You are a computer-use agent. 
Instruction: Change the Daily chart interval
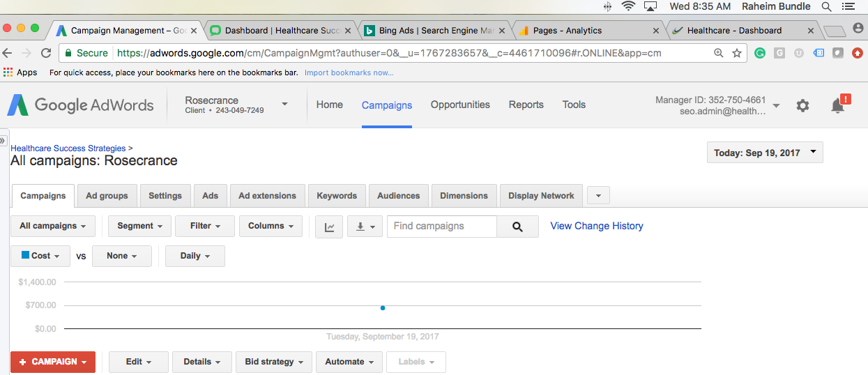(x=195, y=256)
